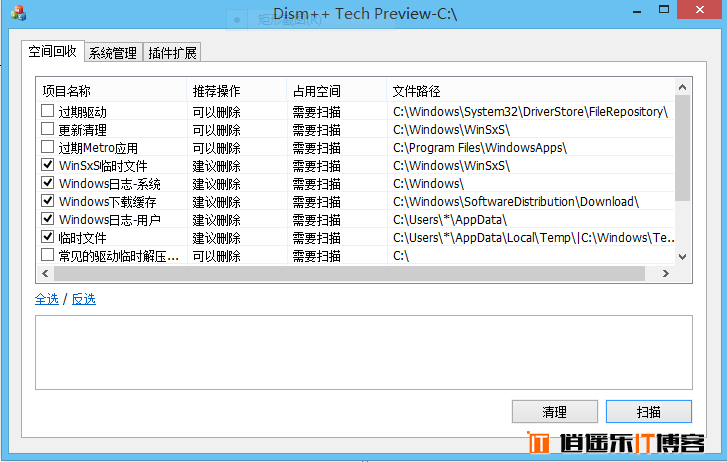The height and width of the screenshot is (462, 727).
Task: Click the 占用空间 column header
Action: click(x=337, y=90)
